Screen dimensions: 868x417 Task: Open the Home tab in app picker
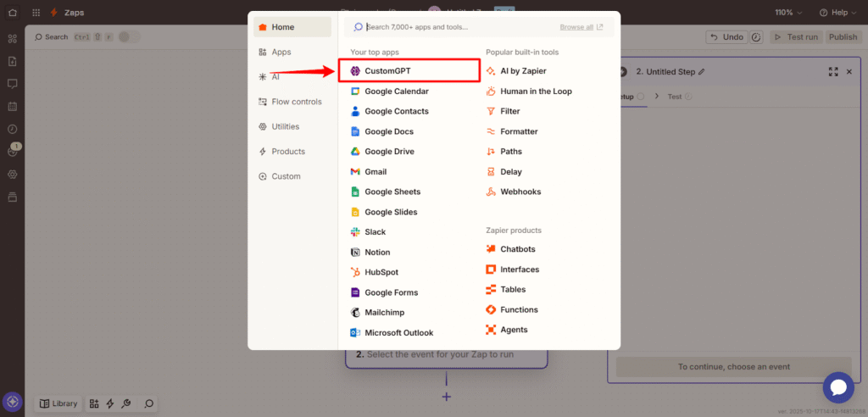pos(292,27)
